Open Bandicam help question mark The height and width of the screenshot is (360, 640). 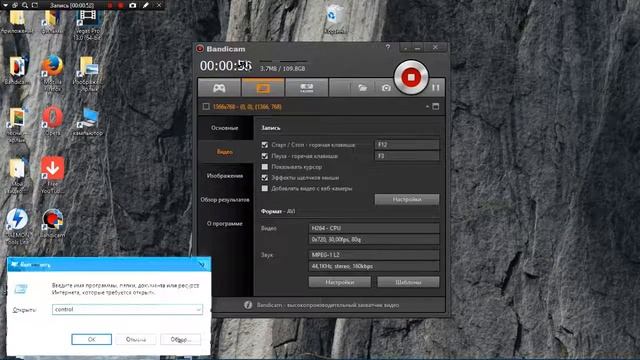pos(388,48)
